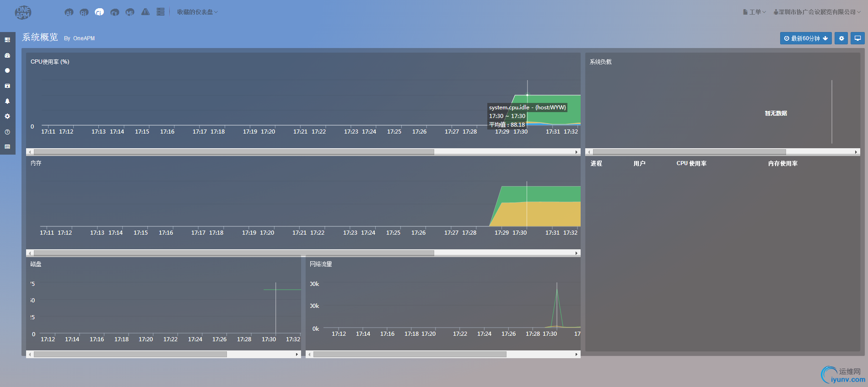
Task: Click the 网络流量 chart title
Action: click(x=321, y=264)
